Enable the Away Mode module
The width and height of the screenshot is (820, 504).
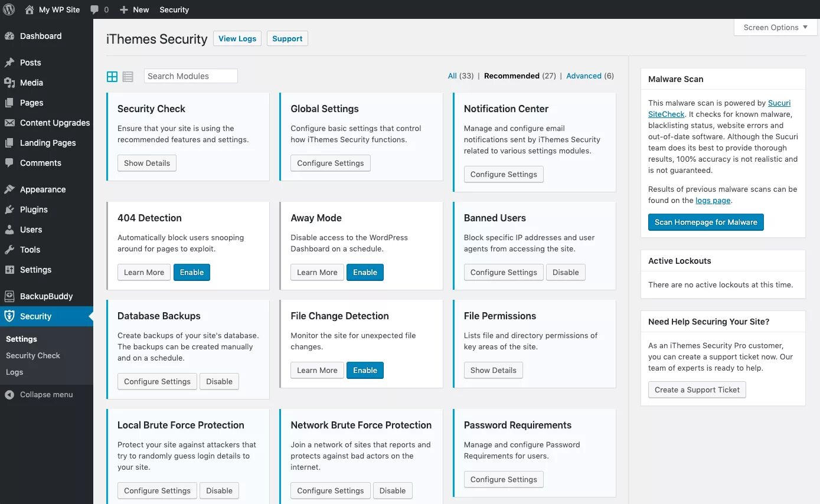click(x=365, y=272)
